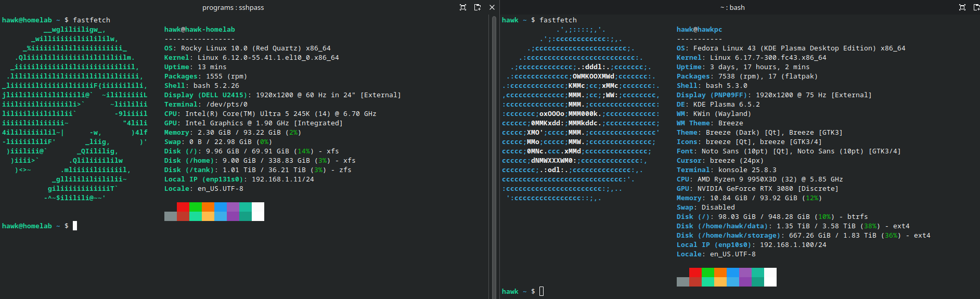Click 'GPU: NVIDIA GeForce RTX 3080' line
Viewport: 980px width, 299px height.
(x=758, y=189)
